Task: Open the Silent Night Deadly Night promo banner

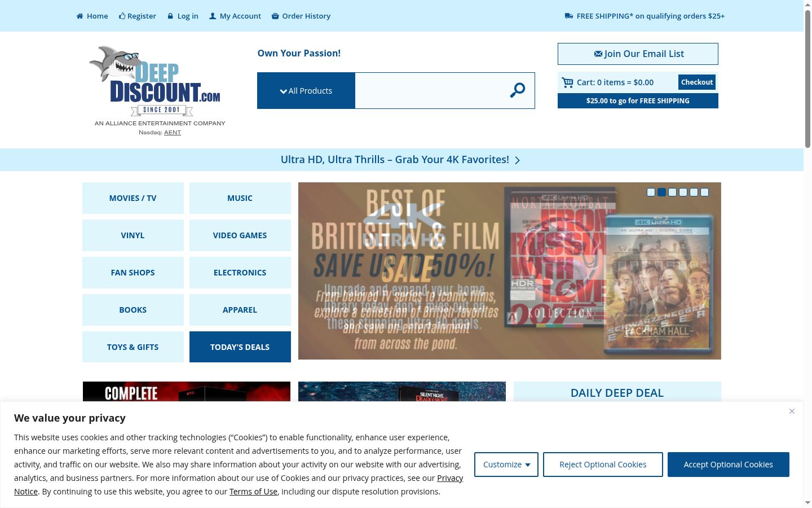Action: (x=402, y=392)
